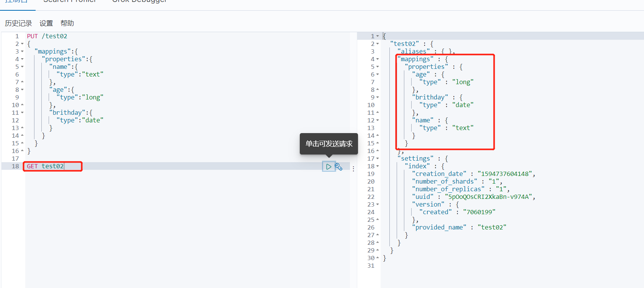Click the "number_of_shards" line
This screenshot has width=644, height=288.
coord(457,182)
